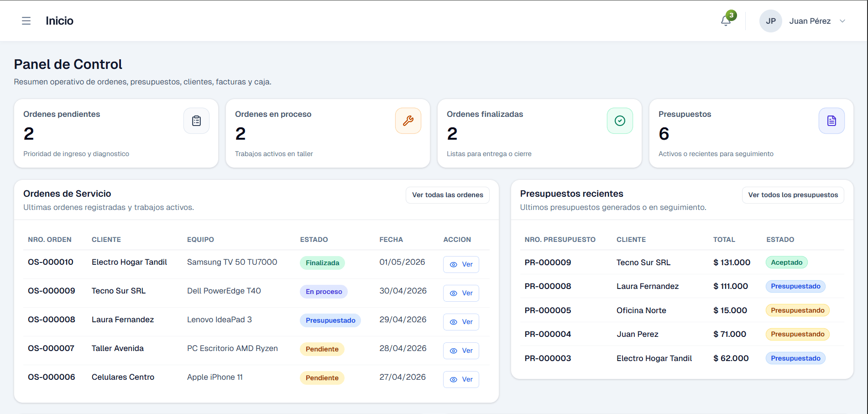
Task: Click client Tecno Sur SRL in orders table
Action: click(119, 291)
